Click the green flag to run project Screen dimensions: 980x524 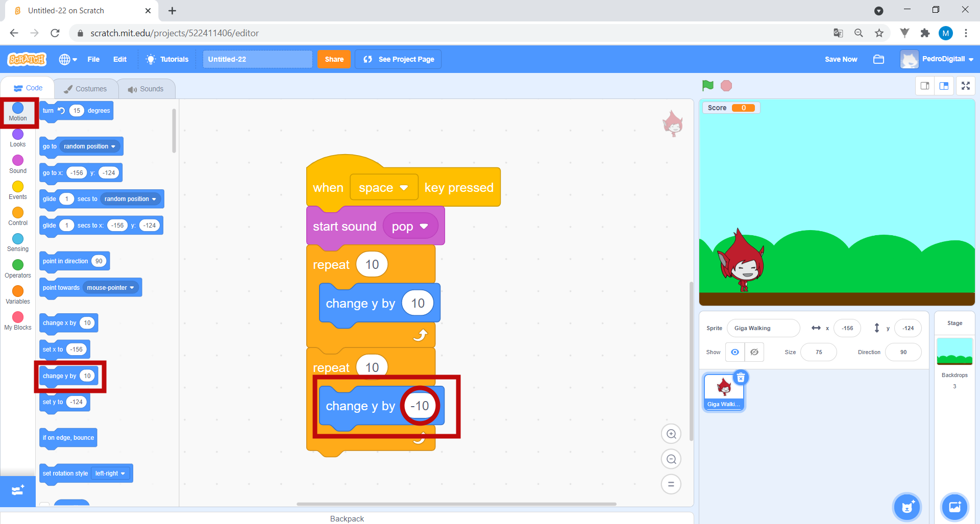(707, 86)
